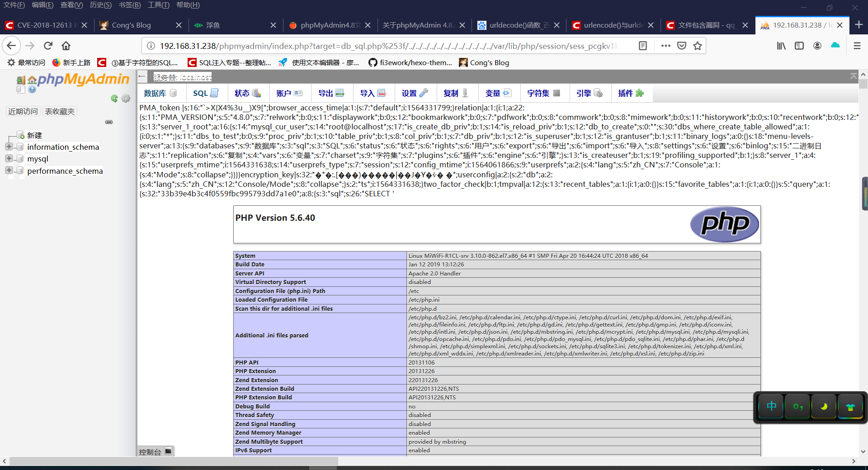
Task: Expand mysql database tree node
Action: click(9, 158)
